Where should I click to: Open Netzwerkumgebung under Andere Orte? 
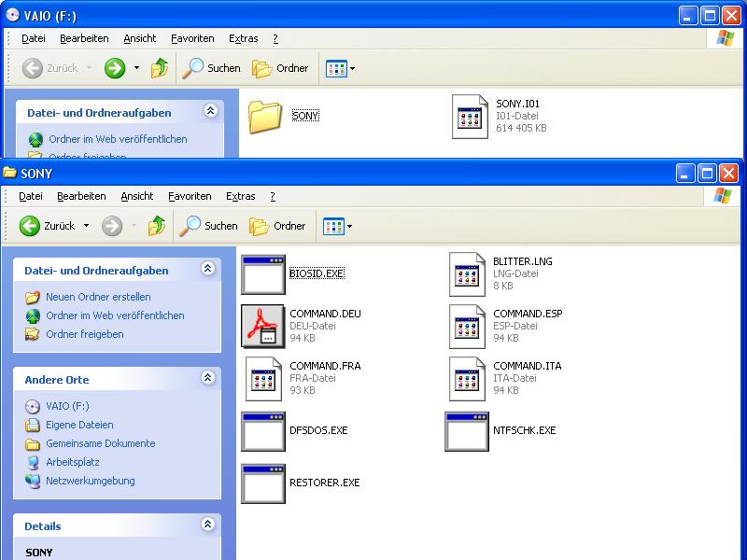pos(90,481)
